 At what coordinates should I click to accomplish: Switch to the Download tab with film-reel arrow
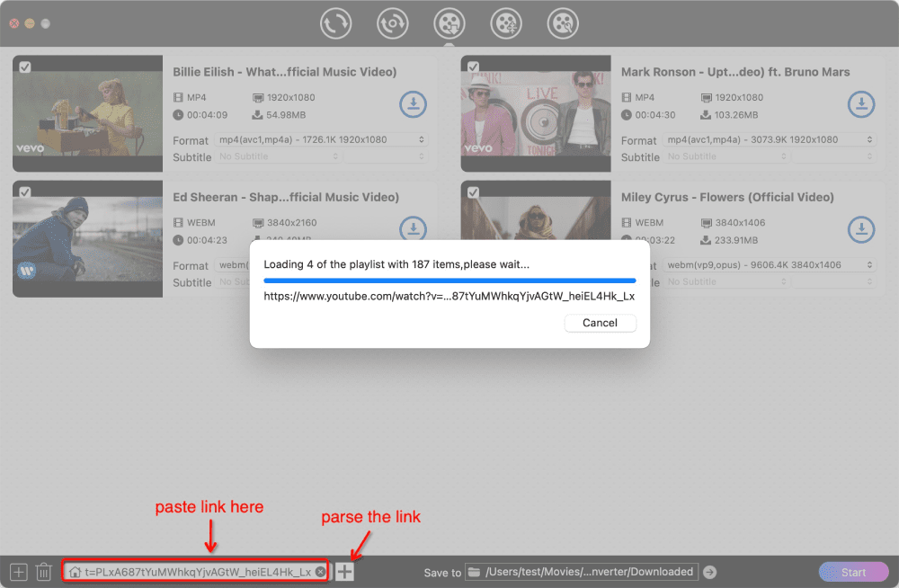pyautogui.click(x=449, y=23)
